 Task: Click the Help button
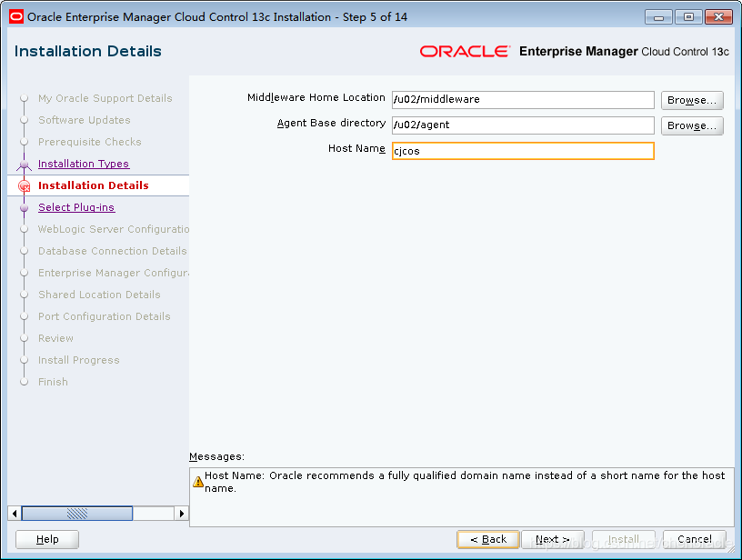47,540
